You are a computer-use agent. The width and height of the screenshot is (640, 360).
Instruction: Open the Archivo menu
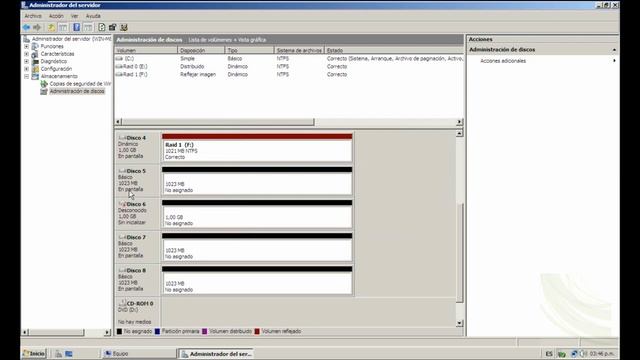[33, 16]
